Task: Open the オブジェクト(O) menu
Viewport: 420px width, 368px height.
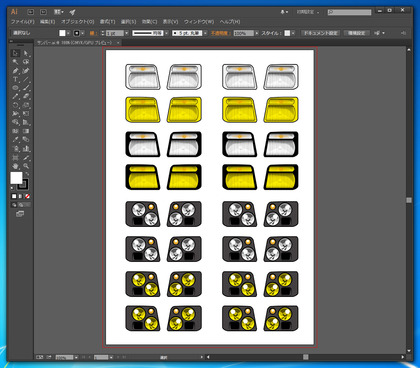Action: click(x=78, y=22)
